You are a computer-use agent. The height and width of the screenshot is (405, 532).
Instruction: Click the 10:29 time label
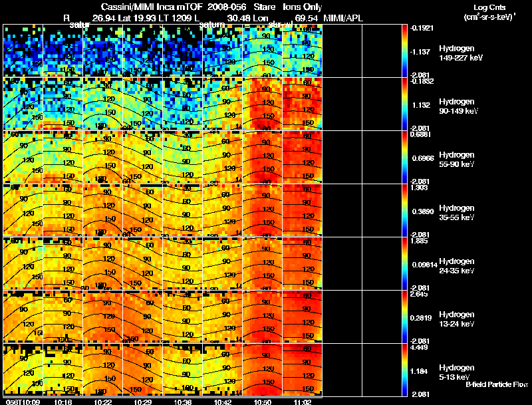[x=142, y=402]
